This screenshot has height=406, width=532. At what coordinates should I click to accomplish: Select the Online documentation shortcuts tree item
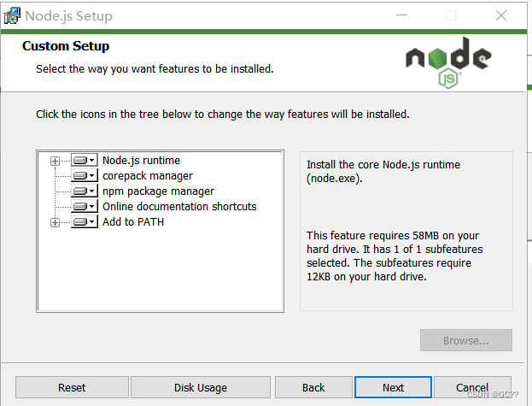pos(179,206)
